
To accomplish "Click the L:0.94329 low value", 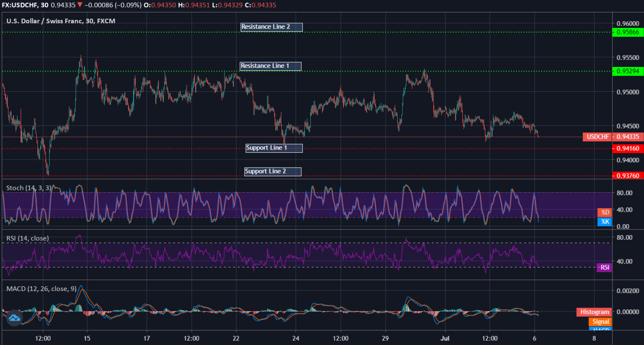I will coord(227,5).
